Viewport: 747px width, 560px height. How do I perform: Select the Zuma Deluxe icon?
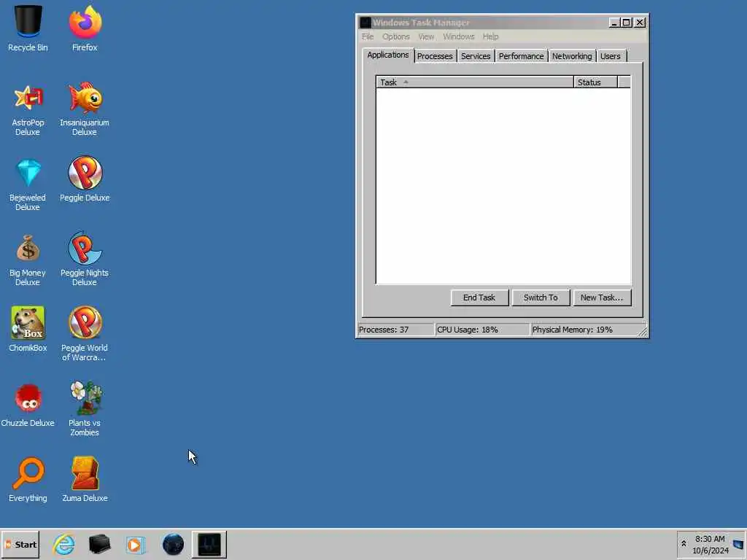click(x=85, y=480)
